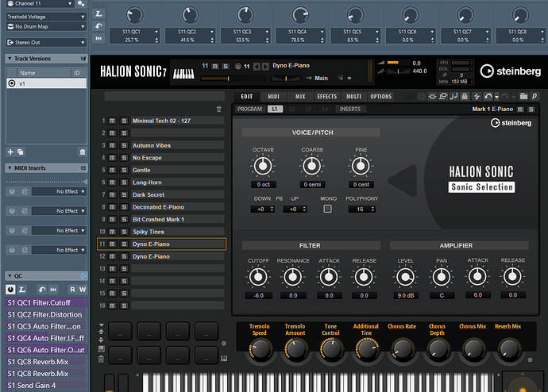
Task: Open the No Drum Map dropdown
Action: pos(46,26)
